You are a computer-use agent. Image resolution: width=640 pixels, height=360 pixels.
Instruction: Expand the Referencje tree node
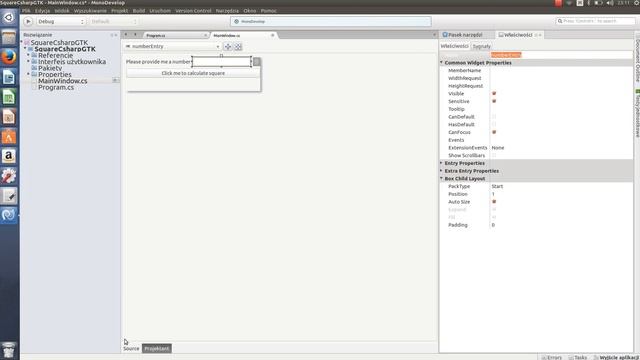point(29,55)
